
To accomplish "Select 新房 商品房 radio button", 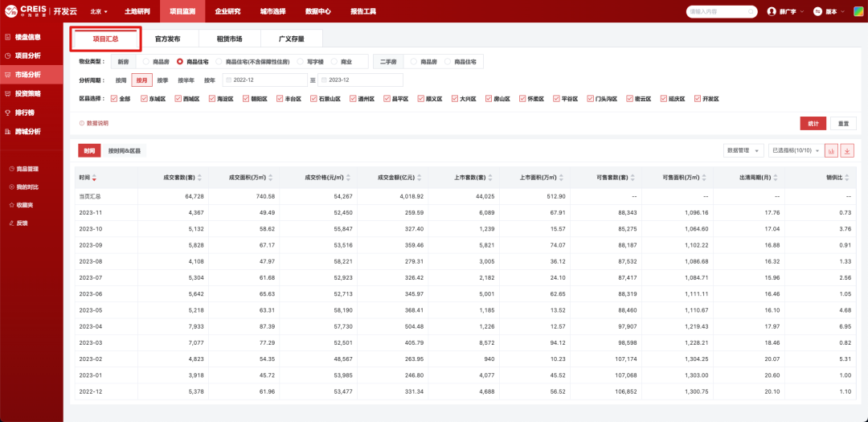I will [145, 61].
